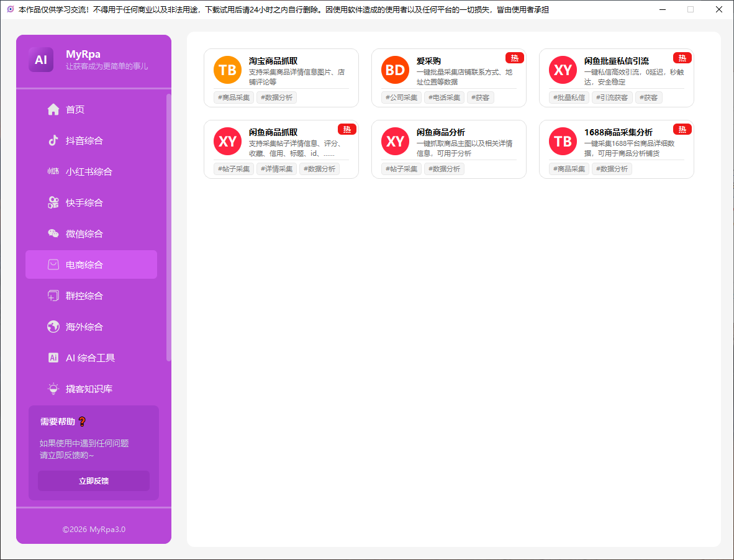The height and width of the screenshot is (560, 734).
Task: Click #获客 tag on 闲鱼批量私信引流 card
Action: point(648,97)
